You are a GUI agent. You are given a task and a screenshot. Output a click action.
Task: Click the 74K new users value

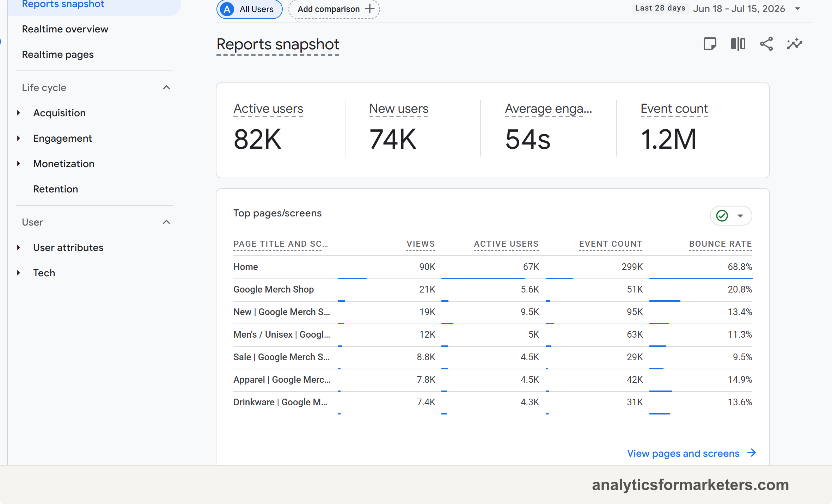pyautogui.click(x=393, y=140)
